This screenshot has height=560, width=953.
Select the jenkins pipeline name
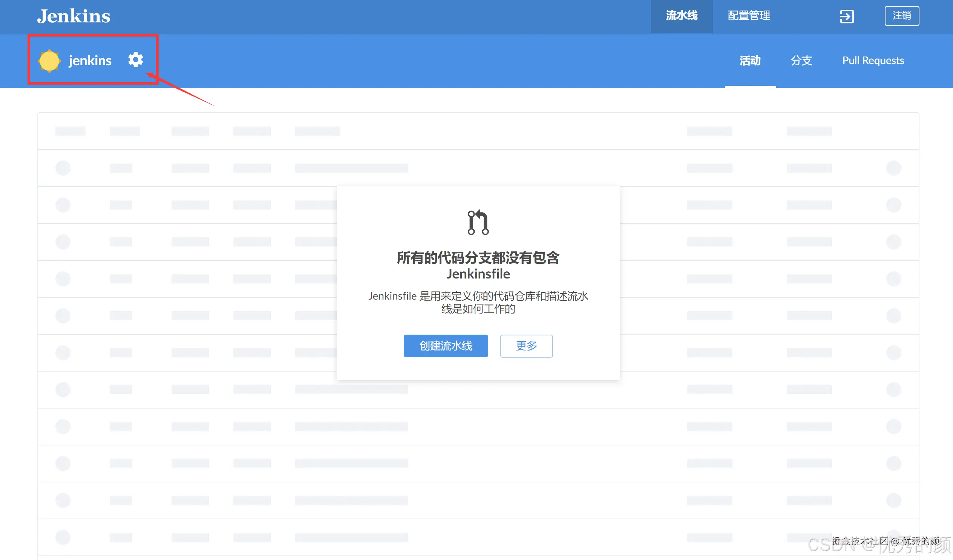90,60
